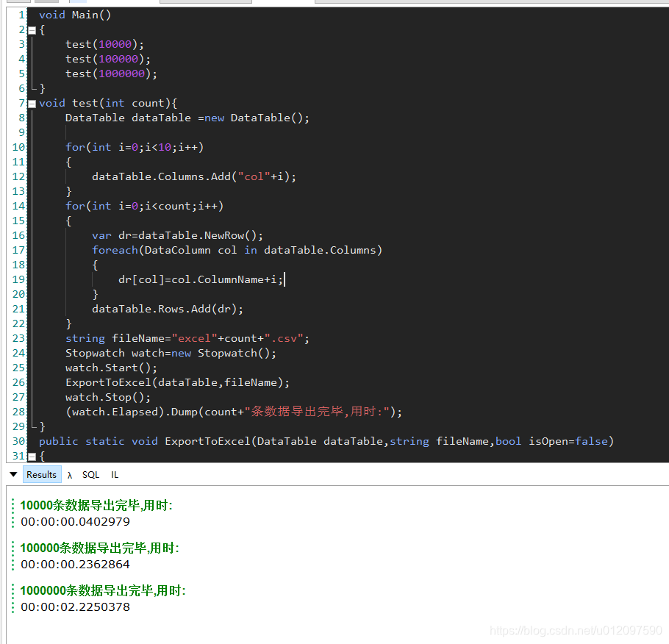Click line number 19 in the gutter
The width and height of the screenshot is (669, 644).
pos(18,279)
